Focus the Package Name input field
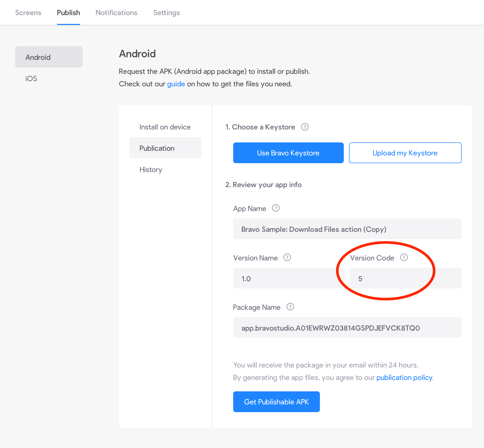 click(x=347, y=327)
